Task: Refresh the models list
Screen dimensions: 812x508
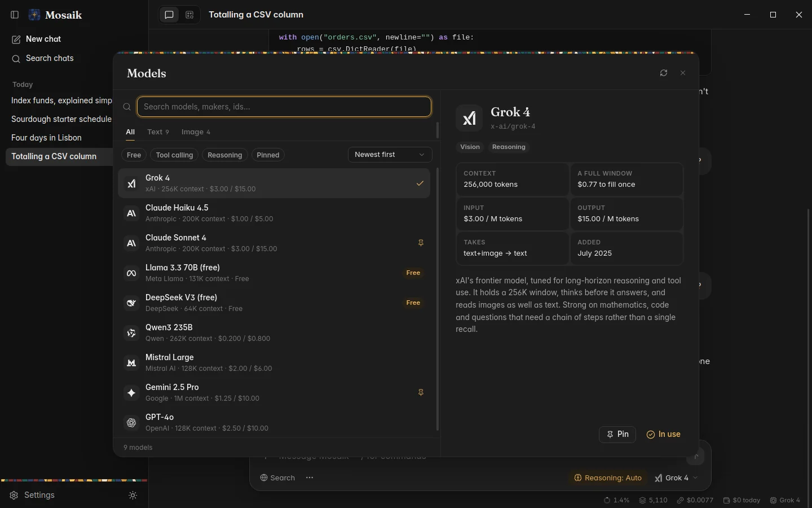Action: tap(664, 73)
